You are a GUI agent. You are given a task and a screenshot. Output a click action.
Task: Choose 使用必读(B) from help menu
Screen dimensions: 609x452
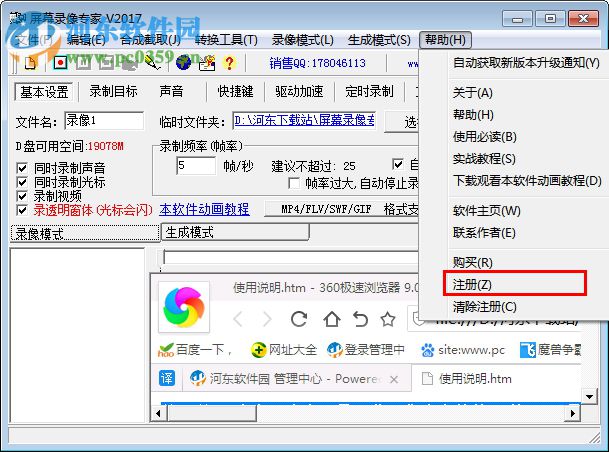pyautogui.click(x=485, y=137)
